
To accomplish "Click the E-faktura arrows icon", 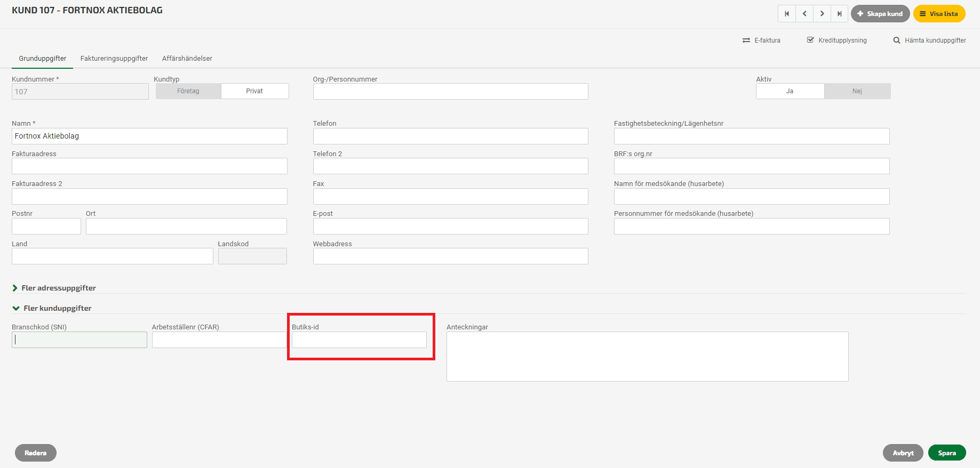I will 746,41.
